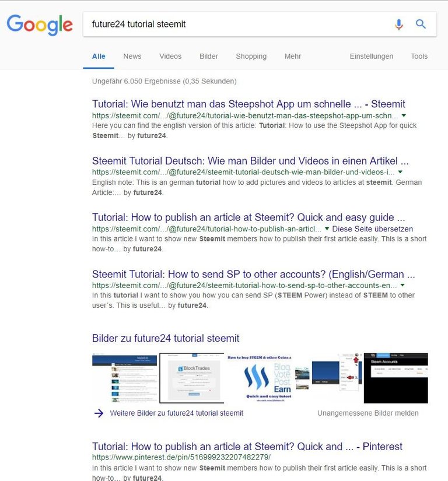
Task: Click Ungefähr 6.050 Ergebnisse stats text
Action: point(164,81)
